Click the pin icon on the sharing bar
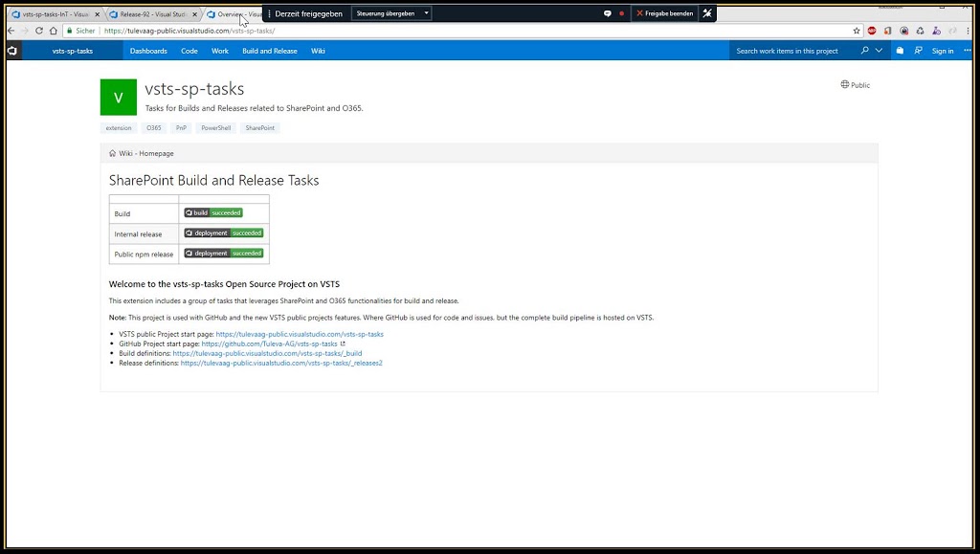980x554 pixels. 707,13
